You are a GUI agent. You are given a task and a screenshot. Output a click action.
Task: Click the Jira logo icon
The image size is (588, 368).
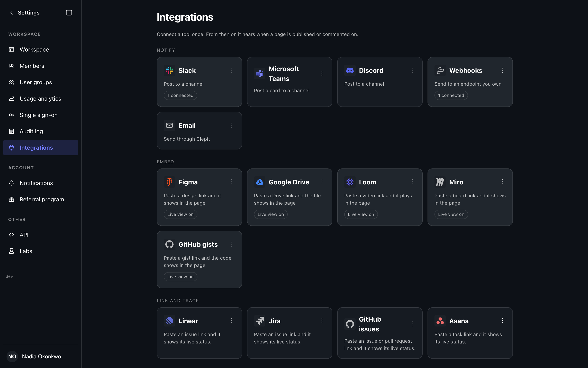[x=259, y=321]
